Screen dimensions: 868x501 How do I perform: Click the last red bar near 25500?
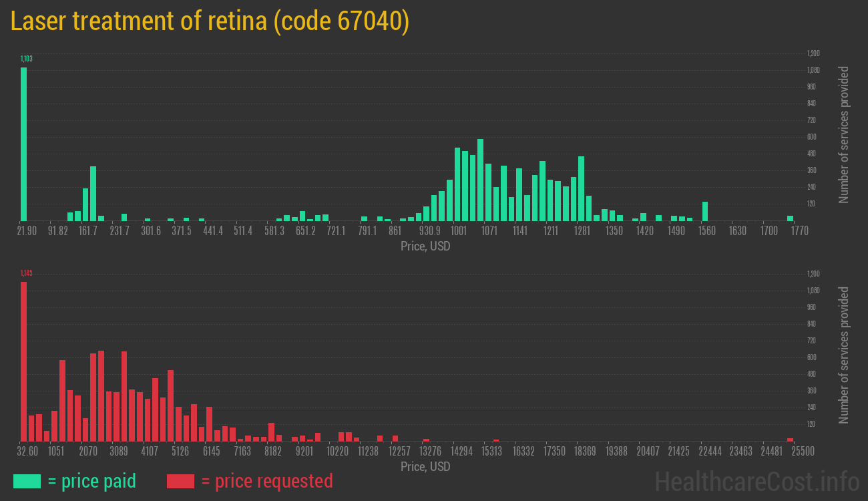790,439
